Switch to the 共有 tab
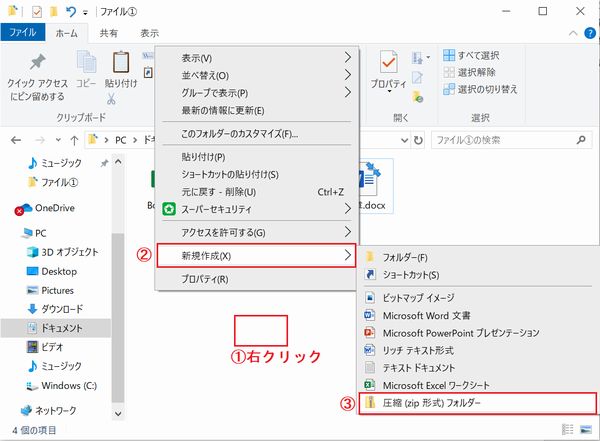 109,33
